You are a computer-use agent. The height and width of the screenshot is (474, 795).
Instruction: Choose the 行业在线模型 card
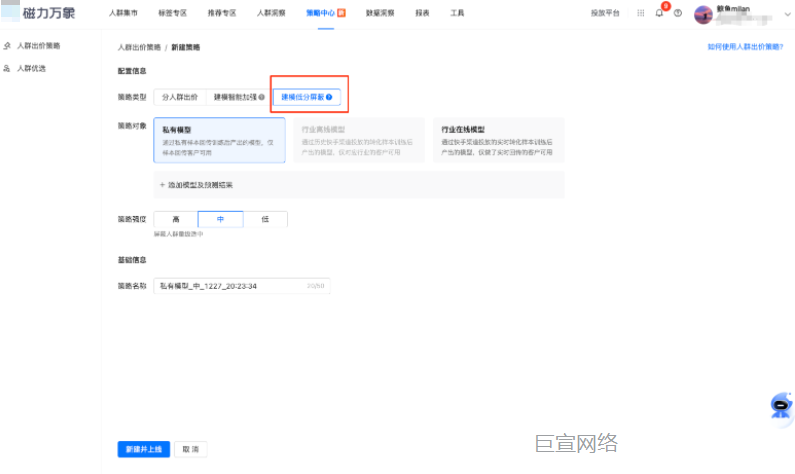click(498, 140)
